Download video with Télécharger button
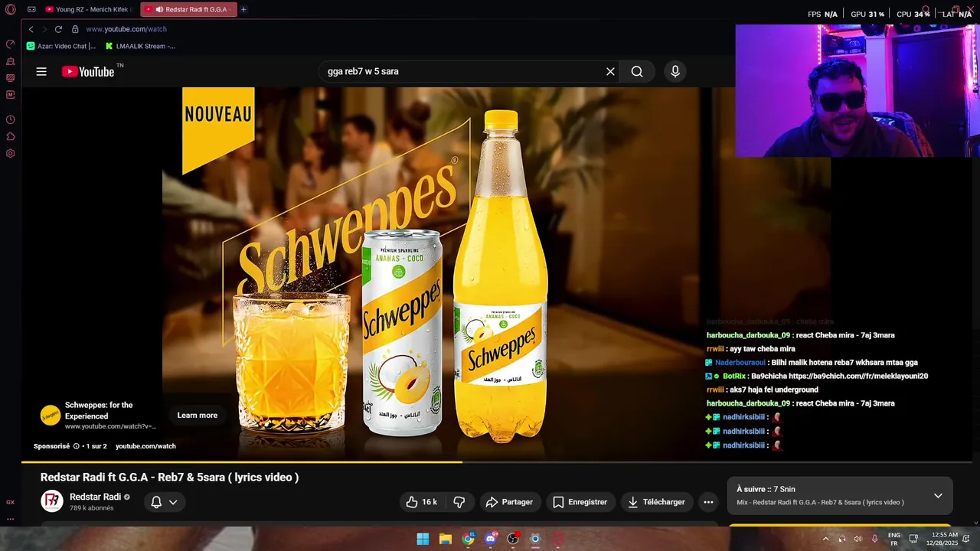The image size is (980, 551). 656,502
